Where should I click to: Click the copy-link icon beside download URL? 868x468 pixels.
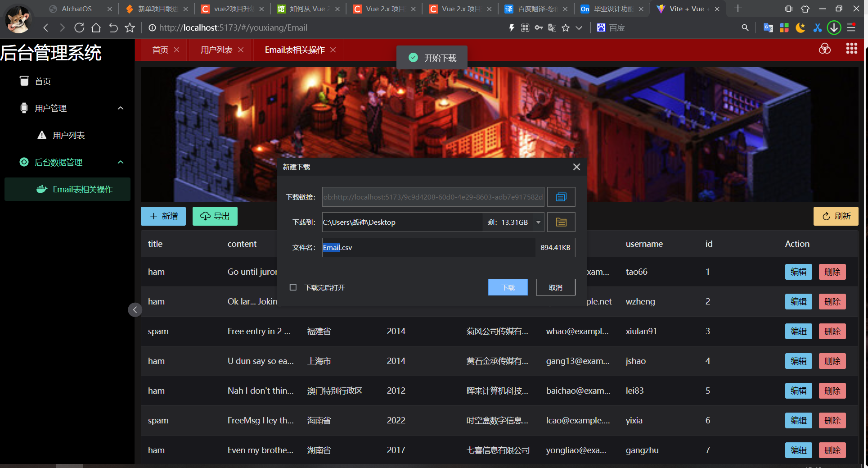tap(561, 197)
